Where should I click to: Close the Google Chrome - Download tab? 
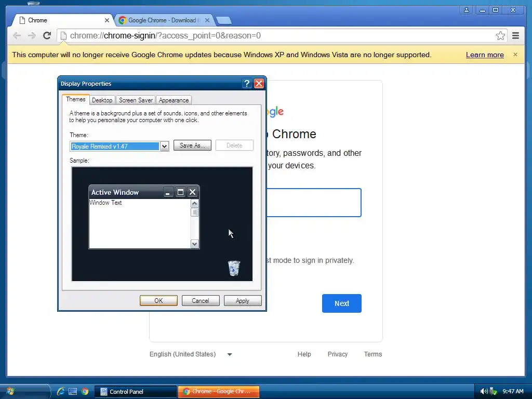point(207,20)
